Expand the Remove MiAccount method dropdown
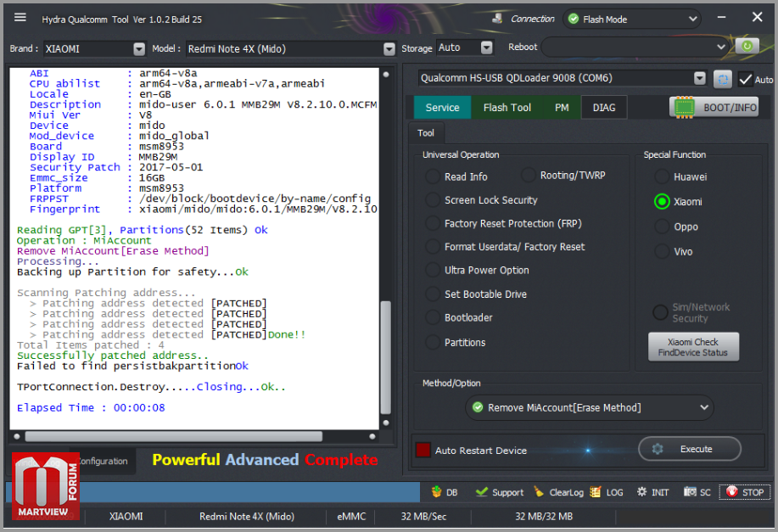 pos(589,407)
